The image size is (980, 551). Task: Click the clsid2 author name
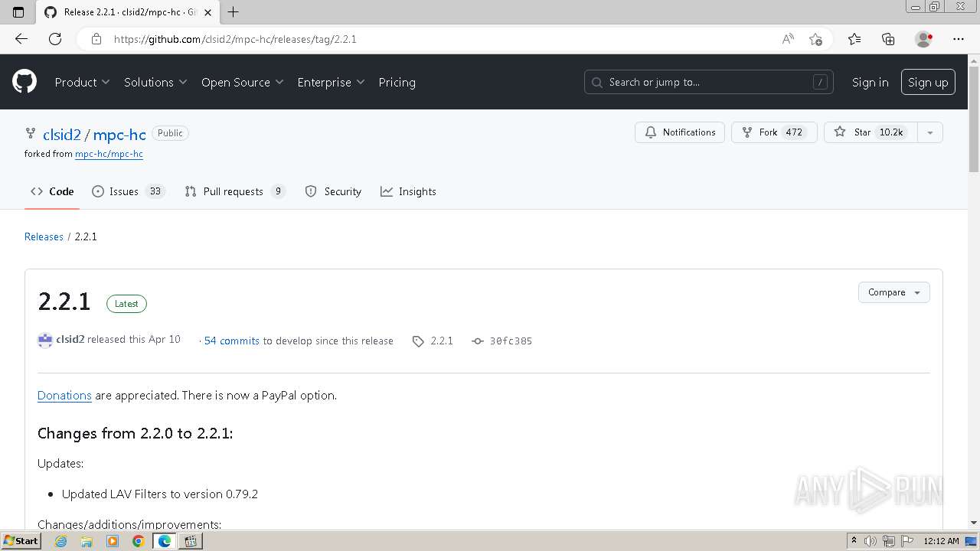pyautogui.click(x=70, y=339)
